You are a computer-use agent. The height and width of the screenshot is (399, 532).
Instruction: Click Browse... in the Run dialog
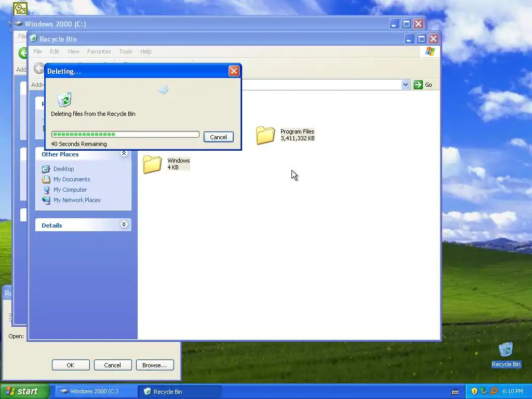point(155,365)
